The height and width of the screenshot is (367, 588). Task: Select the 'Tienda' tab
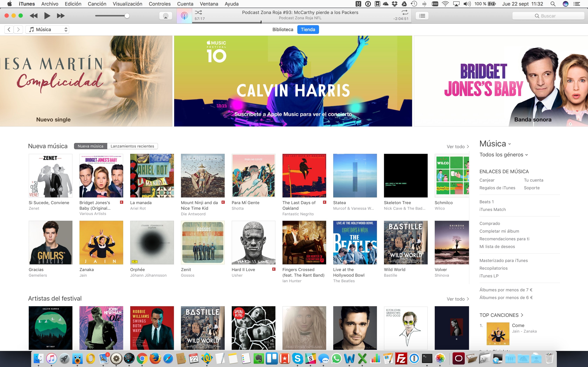point(308,29)
